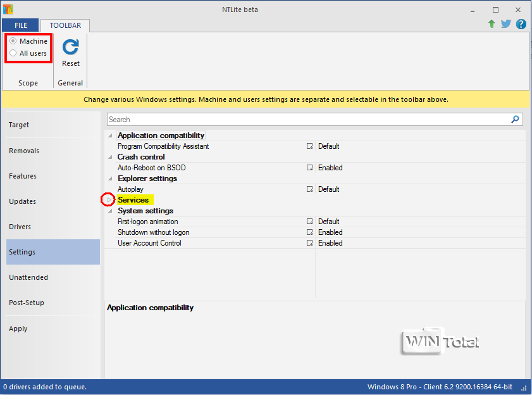This screenshot has width=532, height=395.
Task: Collapse the Explorer settings group
Action: (x=110, y=179)
